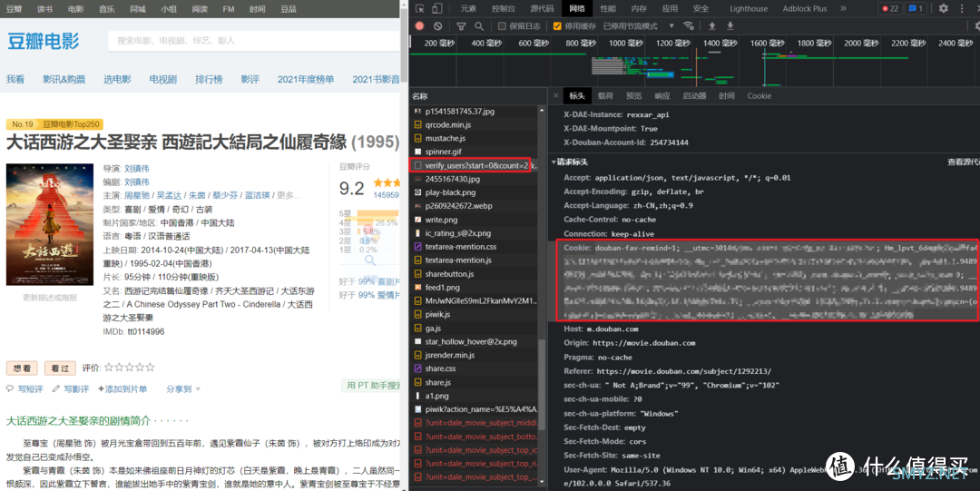Activate the inspect element picker icon

[x=420, y=9]
